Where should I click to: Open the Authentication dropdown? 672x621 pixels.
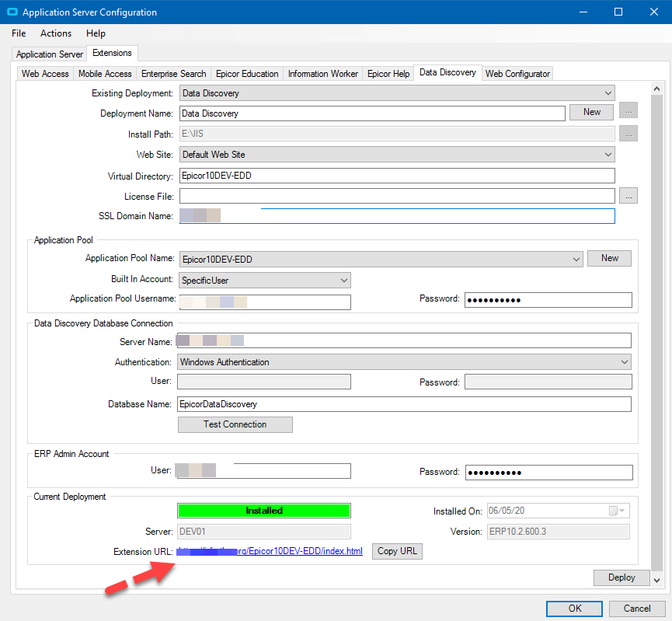[404, 362]
